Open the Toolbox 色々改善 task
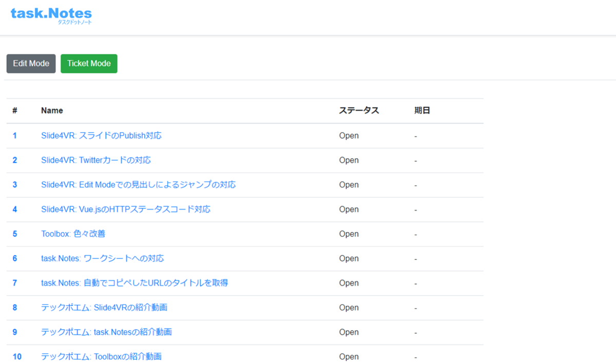This screenshot has height=364, width=616. [73, 234]
